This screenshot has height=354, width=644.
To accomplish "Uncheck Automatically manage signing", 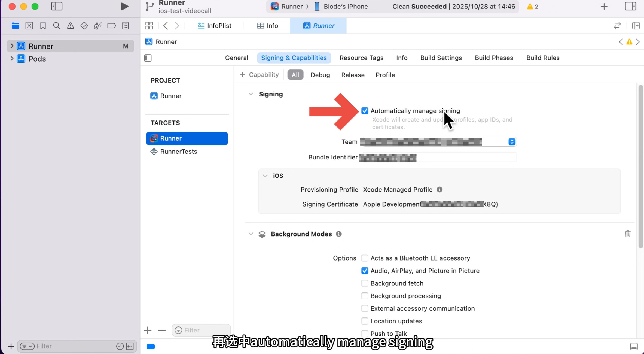I will click(365, 111).
